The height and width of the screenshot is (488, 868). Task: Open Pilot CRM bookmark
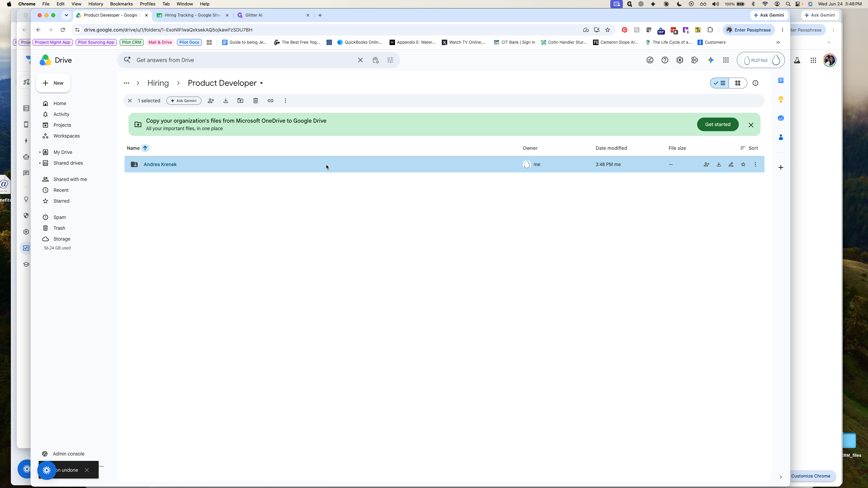(x=132, y=42)
